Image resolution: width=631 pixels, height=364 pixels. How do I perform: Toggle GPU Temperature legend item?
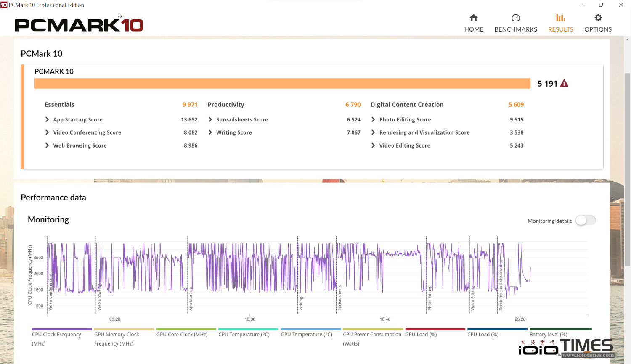pos(310,334)
